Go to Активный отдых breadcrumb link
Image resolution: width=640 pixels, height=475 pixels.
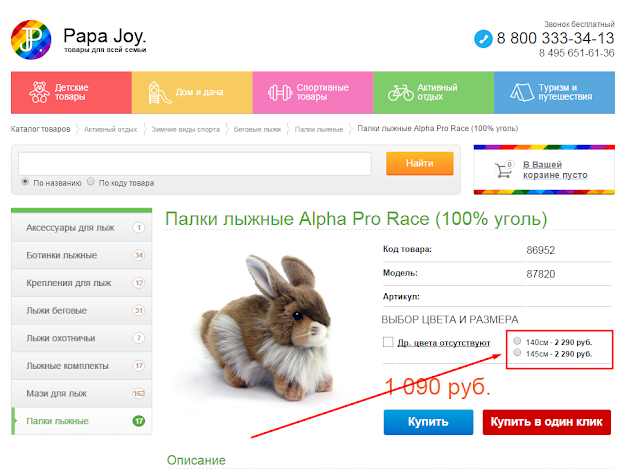coord(111,129)
